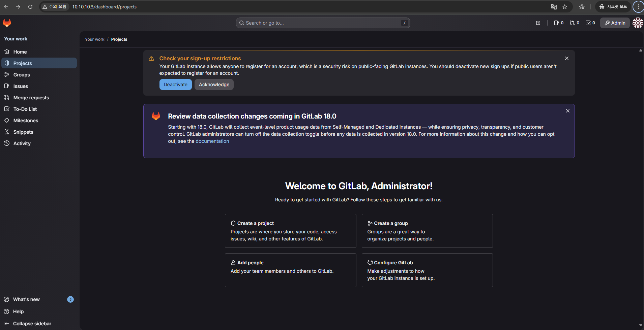Open What's new in the sidebar
The height and width of the screenshot is (330, 644).
(x=39, y=299)
